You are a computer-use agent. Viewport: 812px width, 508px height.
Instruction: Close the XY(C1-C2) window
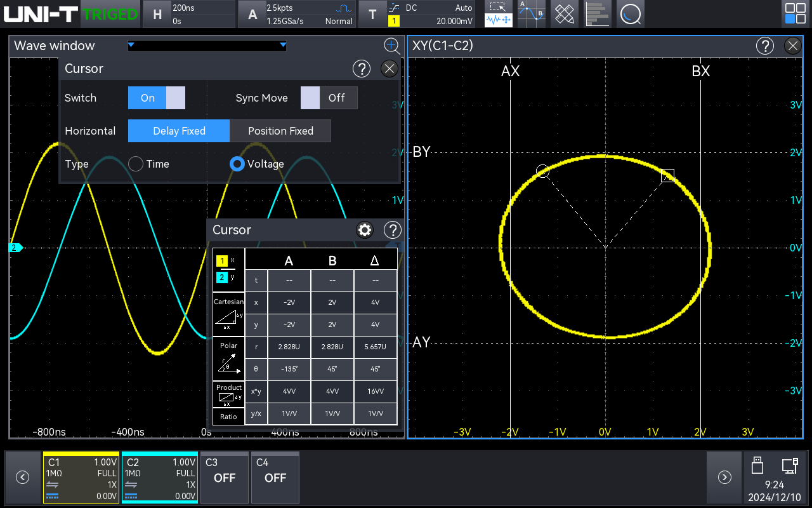tap(793, 46)
